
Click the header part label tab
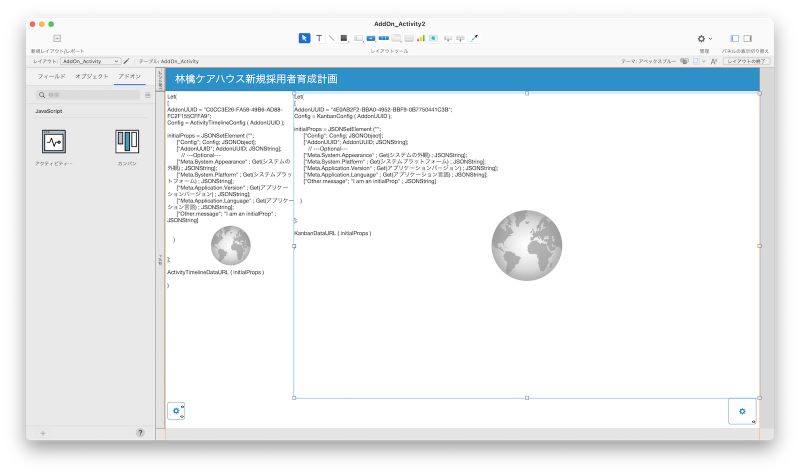[160, 80]
